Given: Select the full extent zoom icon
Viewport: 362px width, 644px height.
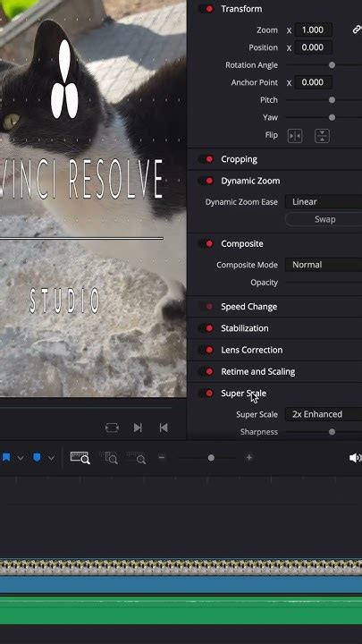Looking at the screenshot, I should [x=80, y=458].
